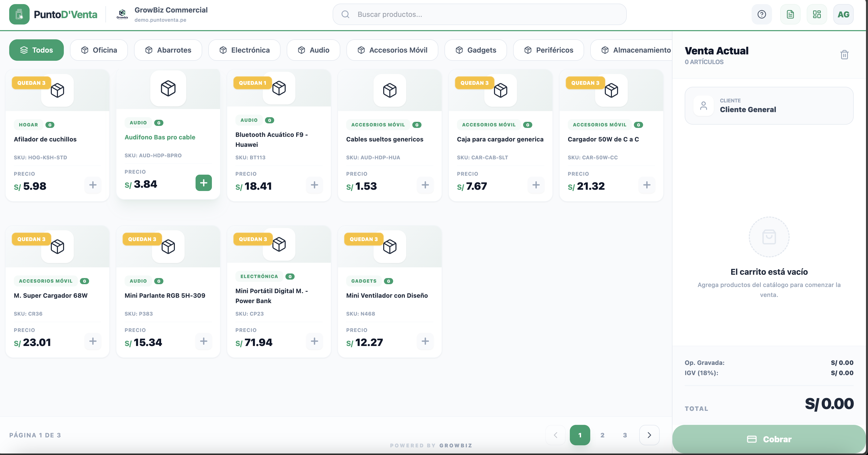Jump to page 2

[x=602, y=435]
